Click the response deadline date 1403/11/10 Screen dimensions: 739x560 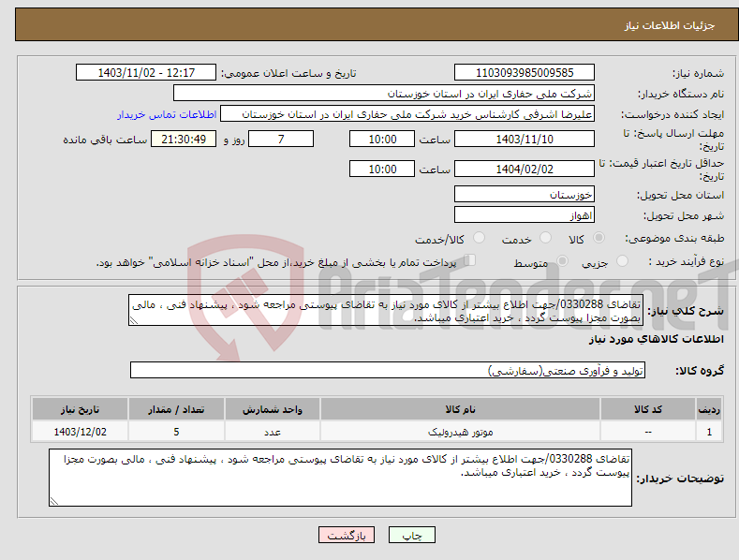pyautogui.click(x=525, y=139)
